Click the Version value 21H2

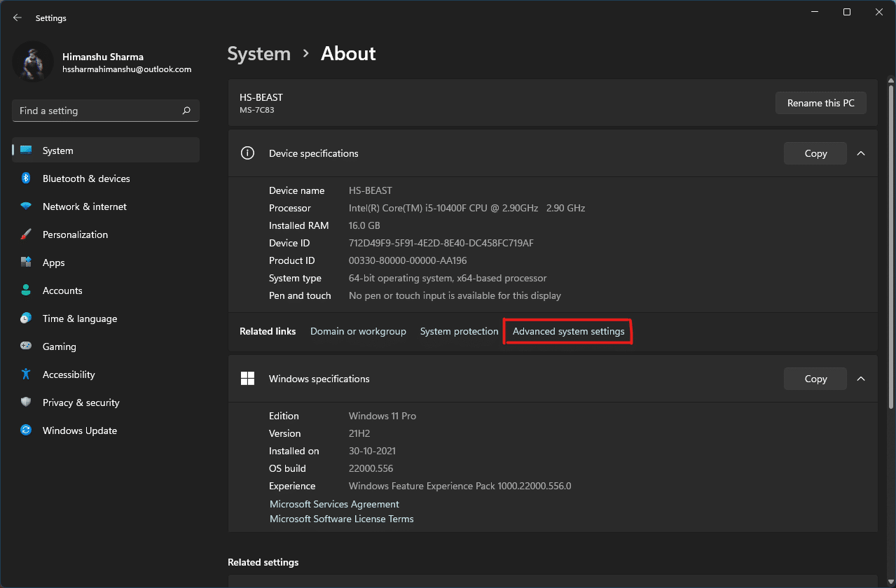(360, 433)
